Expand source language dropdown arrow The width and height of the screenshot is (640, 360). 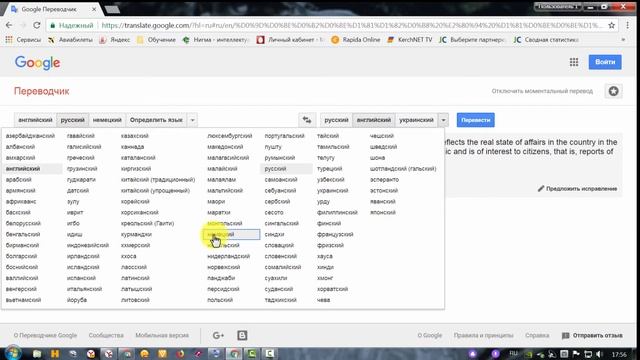click(x=192, y=120)
